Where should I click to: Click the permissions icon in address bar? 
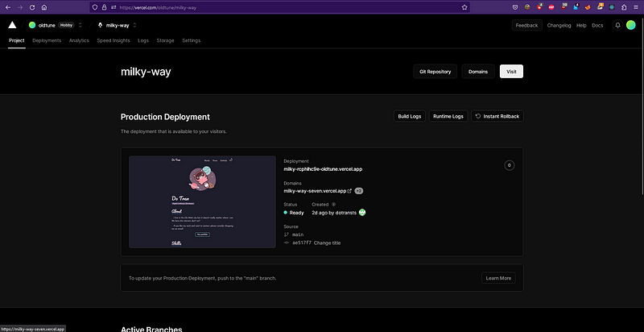tap(114, 7)
